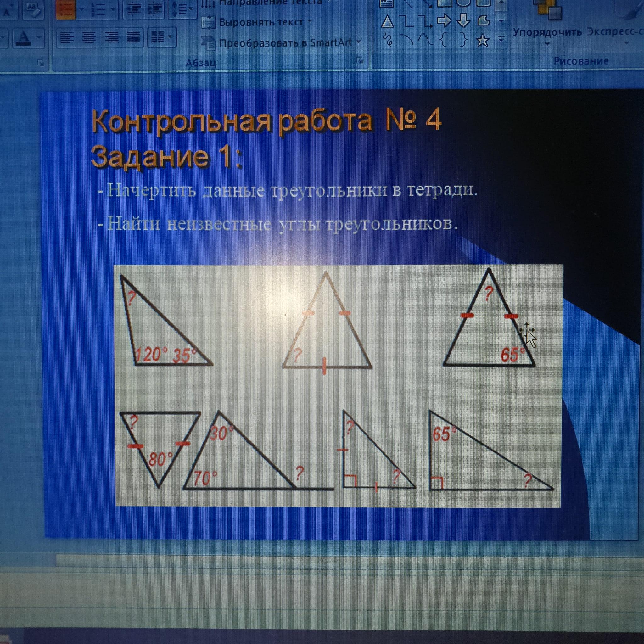The width and height of the screenshot is (644, 644).
Task: Toggle align text left
Action: point(67,37)
